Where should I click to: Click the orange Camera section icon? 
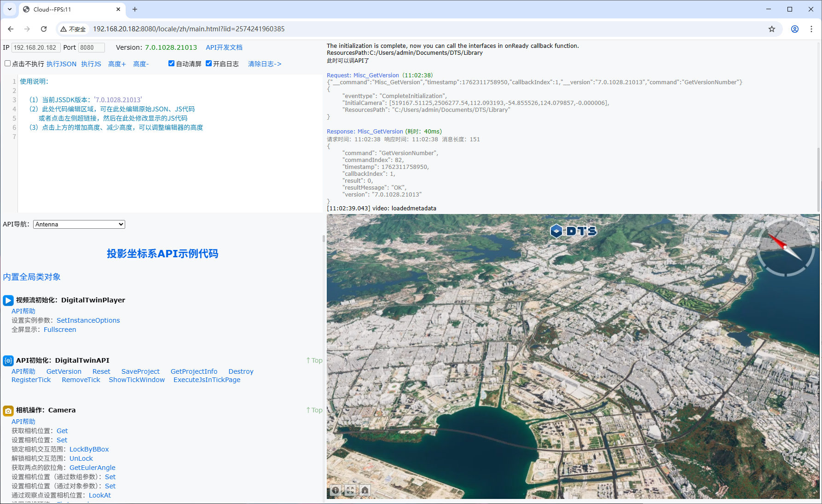8,411
